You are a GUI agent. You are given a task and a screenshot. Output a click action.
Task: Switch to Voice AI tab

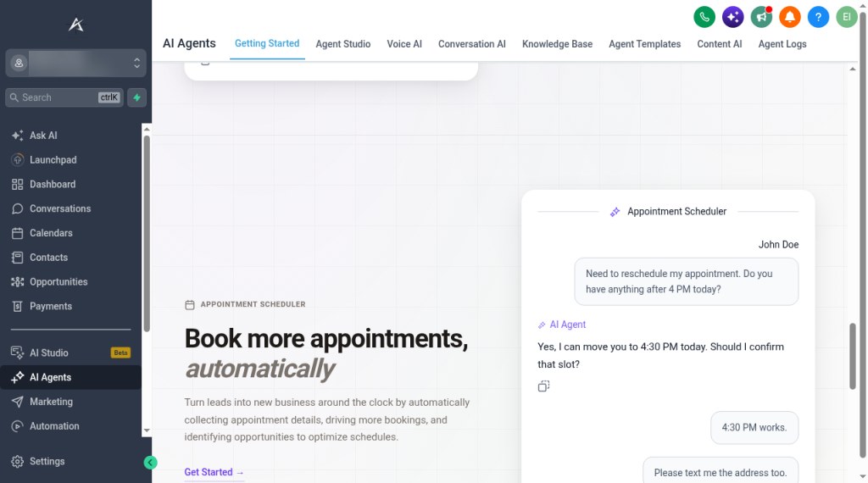coord(404,44)
